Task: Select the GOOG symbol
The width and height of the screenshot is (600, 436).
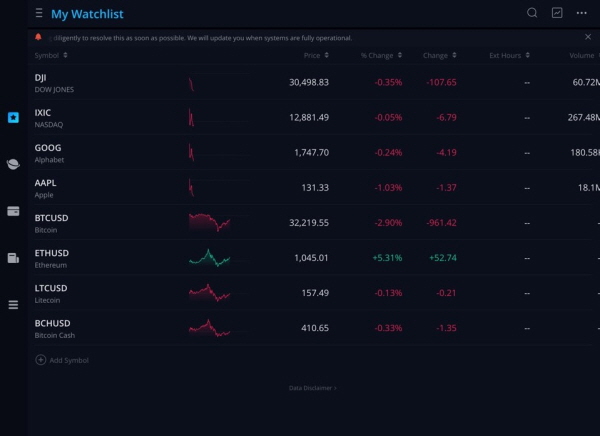Action: pos(48,148)
